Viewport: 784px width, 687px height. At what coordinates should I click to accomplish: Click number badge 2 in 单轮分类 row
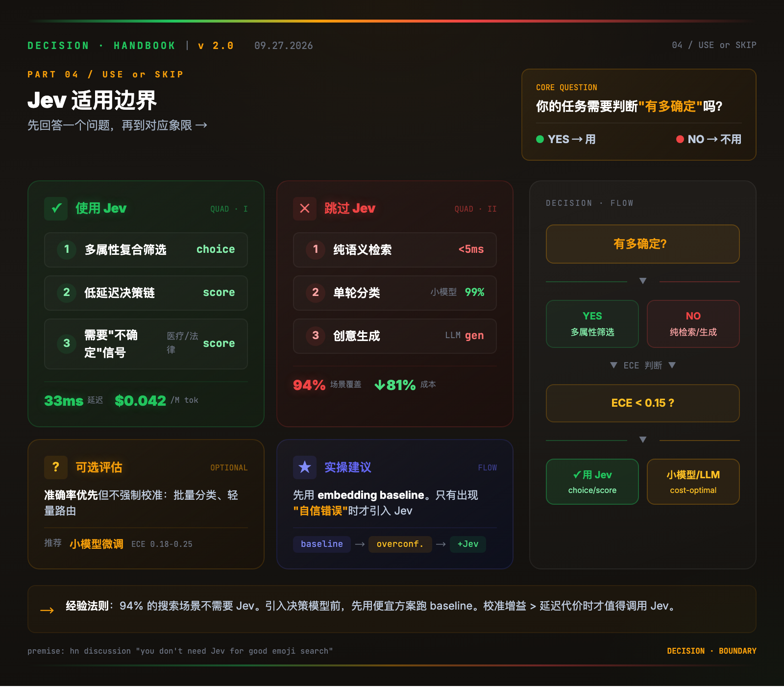pos(316,293)
